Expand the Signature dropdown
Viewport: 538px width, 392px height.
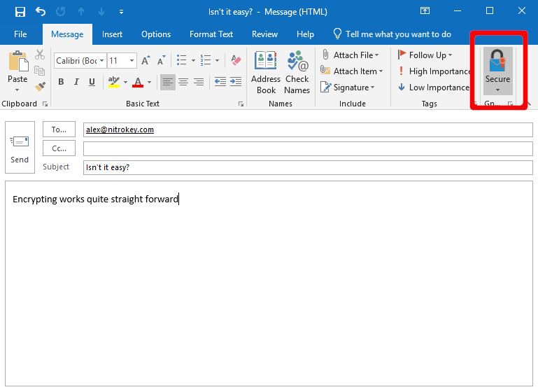coord(373,87)
